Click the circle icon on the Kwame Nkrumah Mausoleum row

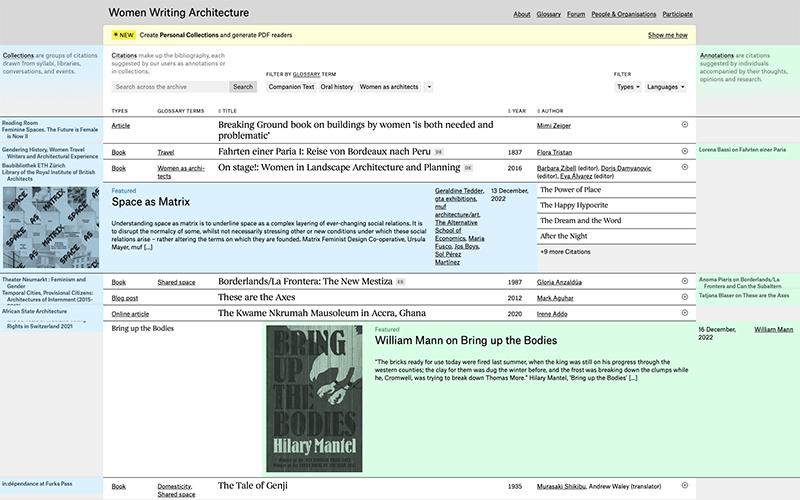tap(685, 313)
